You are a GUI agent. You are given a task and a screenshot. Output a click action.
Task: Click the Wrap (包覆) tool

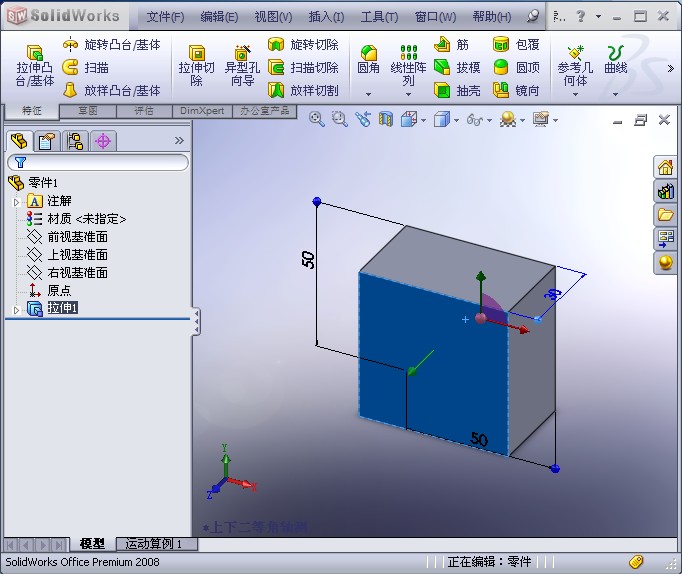click(x=516, y=44)
